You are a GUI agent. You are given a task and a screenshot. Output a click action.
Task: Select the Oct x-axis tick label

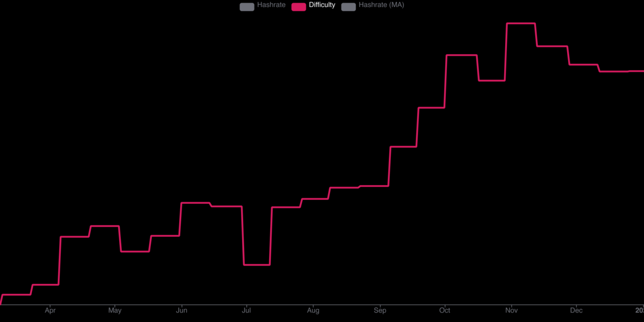tap(444, 310)
